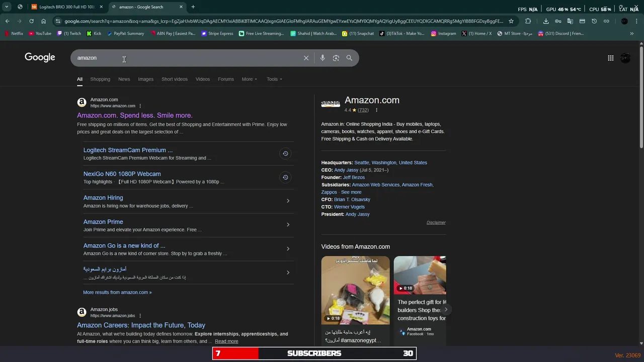Click the magnifier search submit icon
This screenshot has height=362, width=644.
click(x=349, y=58)
